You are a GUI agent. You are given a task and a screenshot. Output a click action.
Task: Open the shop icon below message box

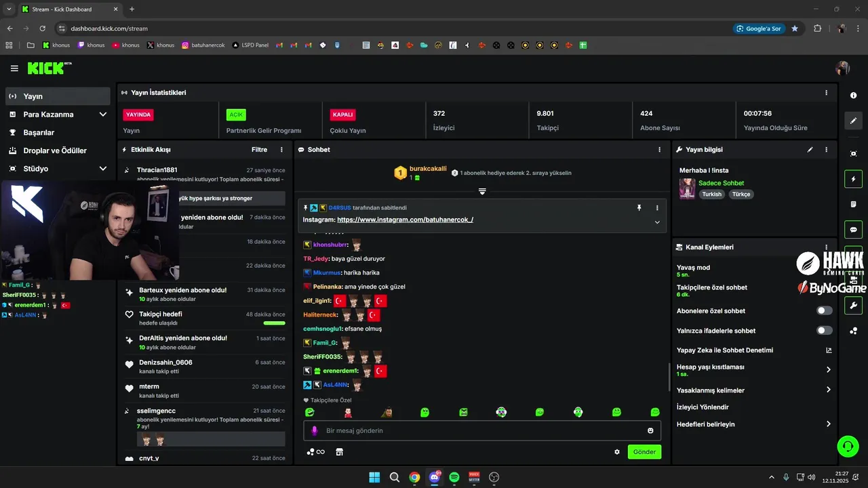point(340,451)
